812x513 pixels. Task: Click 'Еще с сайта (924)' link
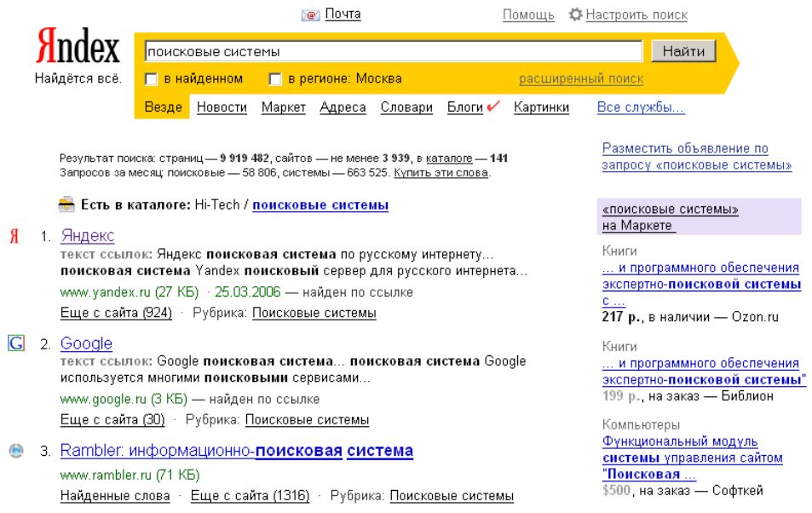pyautogui.click(x=116, y=313)
